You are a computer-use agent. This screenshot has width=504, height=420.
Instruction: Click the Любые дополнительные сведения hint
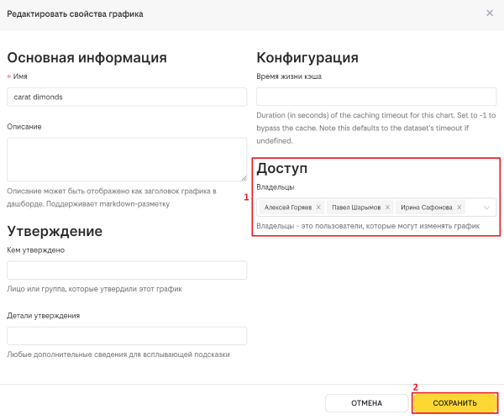coord(118,354)
